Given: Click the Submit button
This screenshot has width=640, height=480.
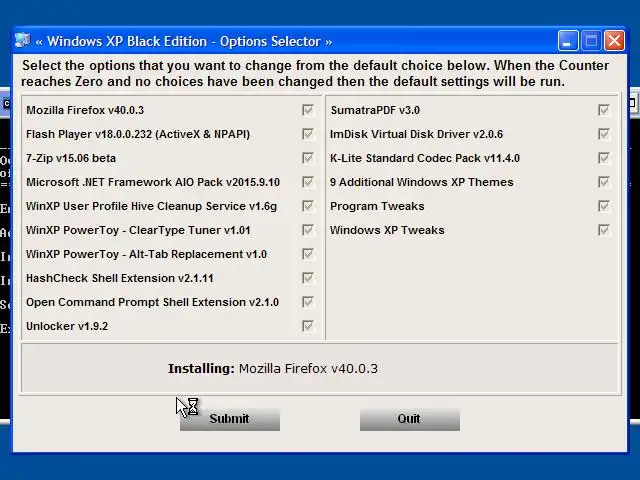Looking at the screenshot, I should (230, 419).
